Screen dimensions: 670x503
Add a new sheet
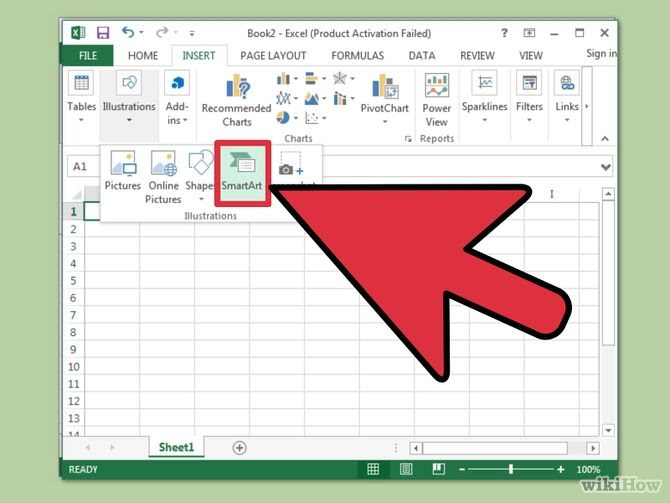239,447
